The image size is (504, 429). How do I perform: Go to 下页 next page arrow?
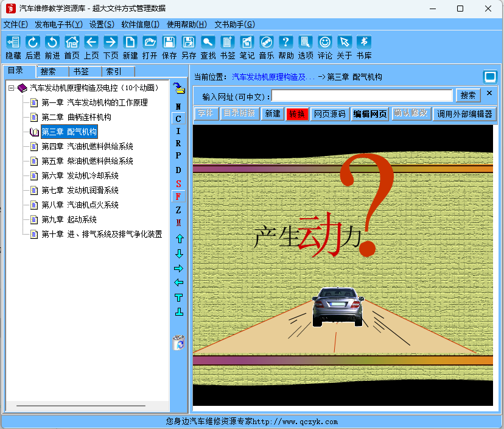pos(111,42)
